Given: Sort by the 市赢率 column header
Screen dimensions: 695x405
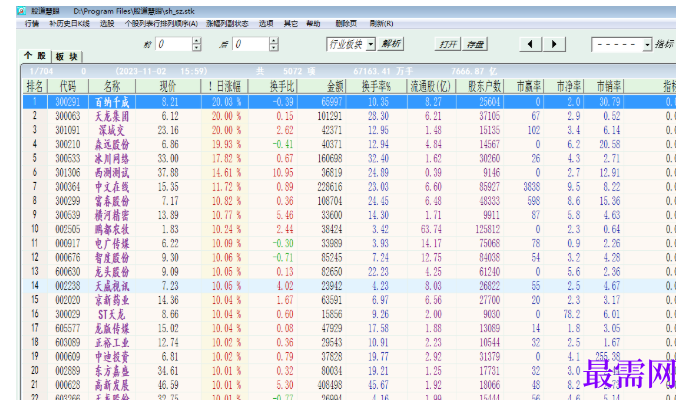Looking at the screenshot, I should (524, 86).
